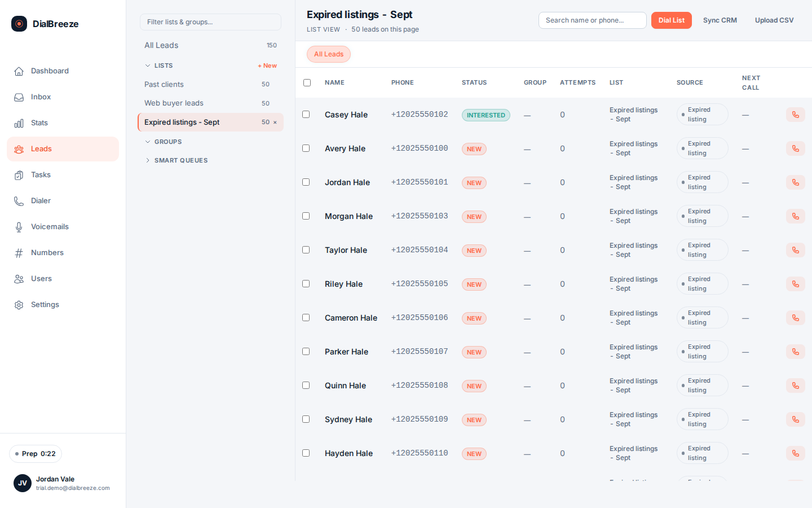Viewport: 812px width, 508px height.
Task: Open the Web buyer leads list
Action: point(210,103)
